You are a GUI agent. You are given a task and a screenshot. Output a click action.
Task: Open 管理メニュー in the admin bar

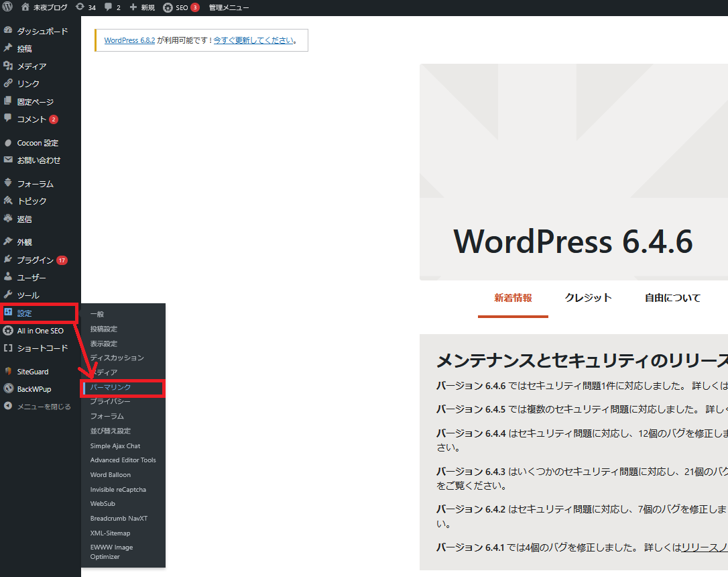coord(229,7)
